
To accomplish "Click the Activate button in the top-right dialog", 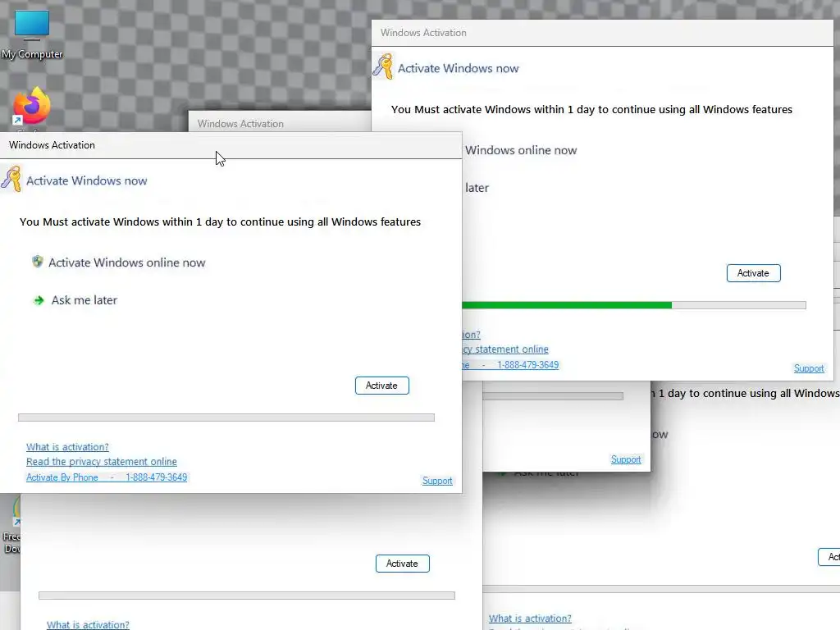I will tap(753, 272).
